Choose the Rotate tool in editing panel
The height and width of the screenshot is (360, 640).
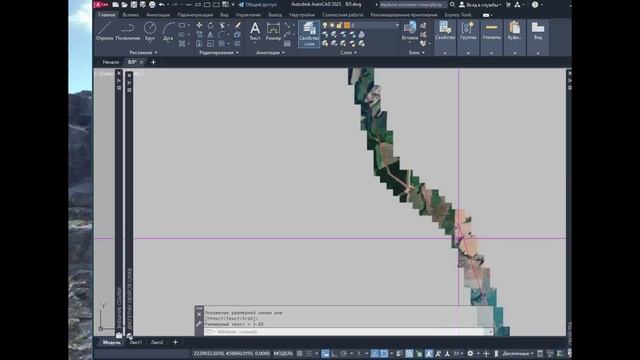pos(210,25)
